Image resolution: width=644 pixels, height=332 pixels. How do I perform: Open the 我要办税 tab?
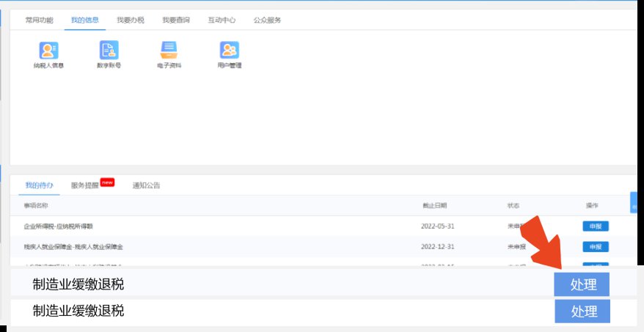(131, 20)
